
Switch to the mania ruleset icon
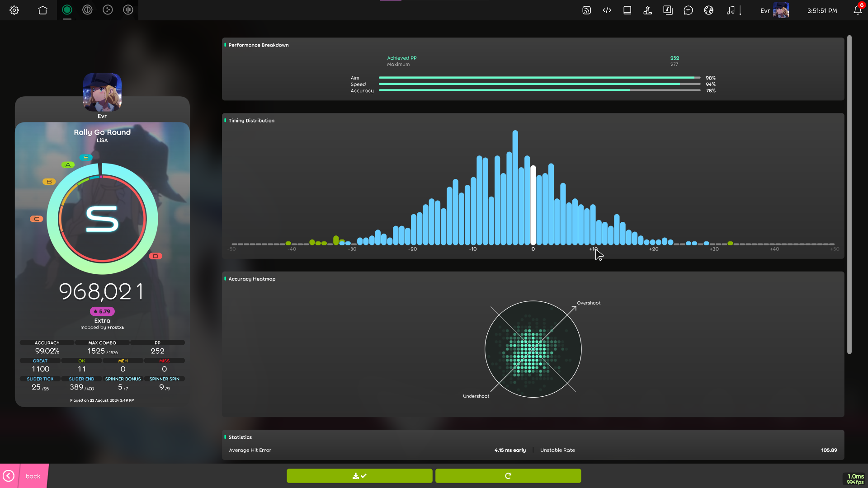(x=128, y=10)
